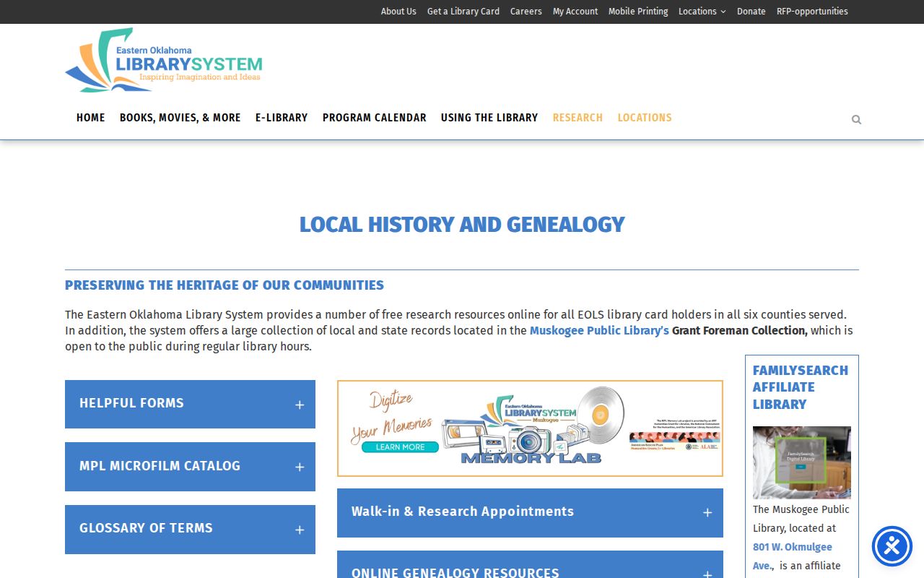Open the Program Calendar menu

(x=375, y=118)
